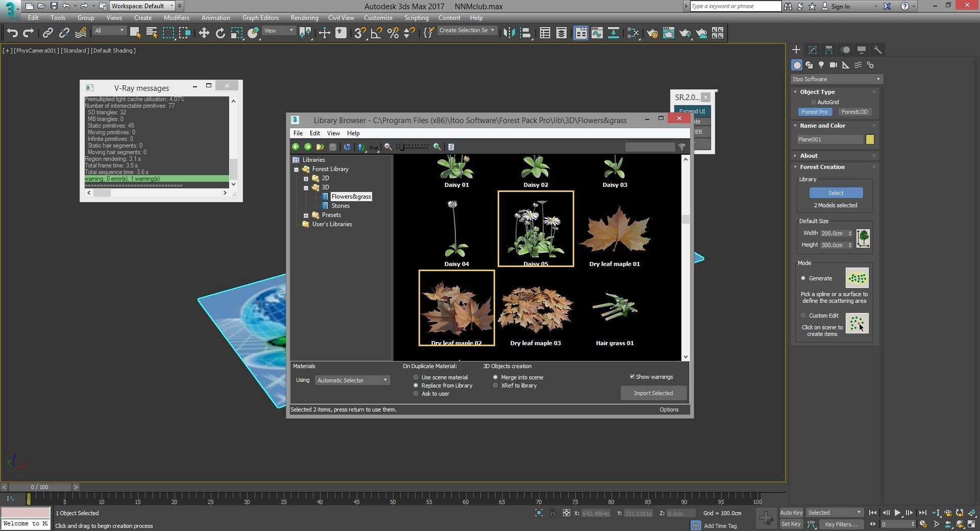The image size is (980, 531).
Task: Refresh the Library Browser view
Action: (347, 147)
